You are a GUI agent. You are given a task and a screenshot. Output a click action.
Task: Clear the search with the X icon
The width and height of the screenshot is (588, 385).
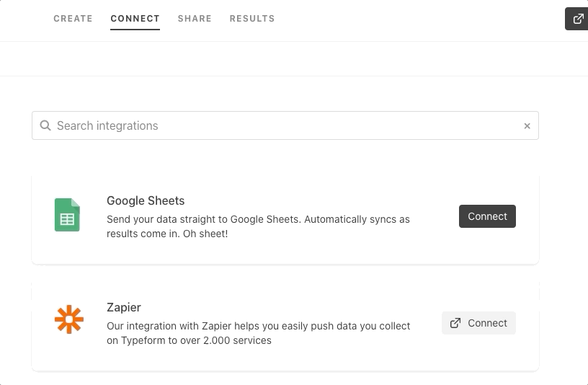click(527, 126)
